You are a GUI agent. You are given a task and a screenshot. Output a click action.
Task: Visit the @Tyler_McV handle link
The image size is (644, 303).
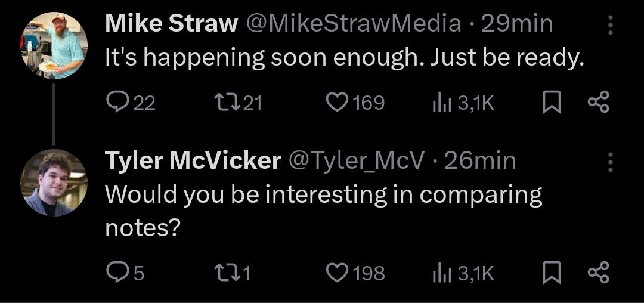pos(357,160)
